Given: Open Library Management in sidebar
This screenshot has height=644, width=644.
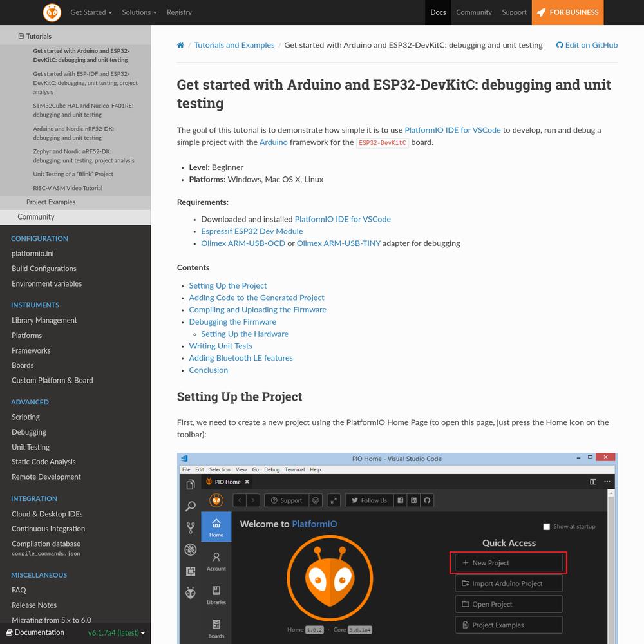Looking at the screenshot, I should tap(44, 320).
